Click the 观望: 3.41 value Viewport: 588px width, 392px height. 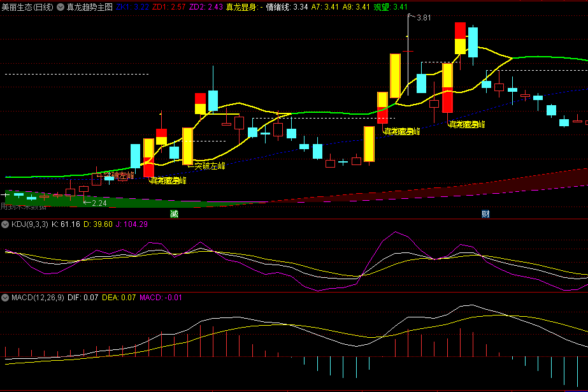[x=391, y=7]
